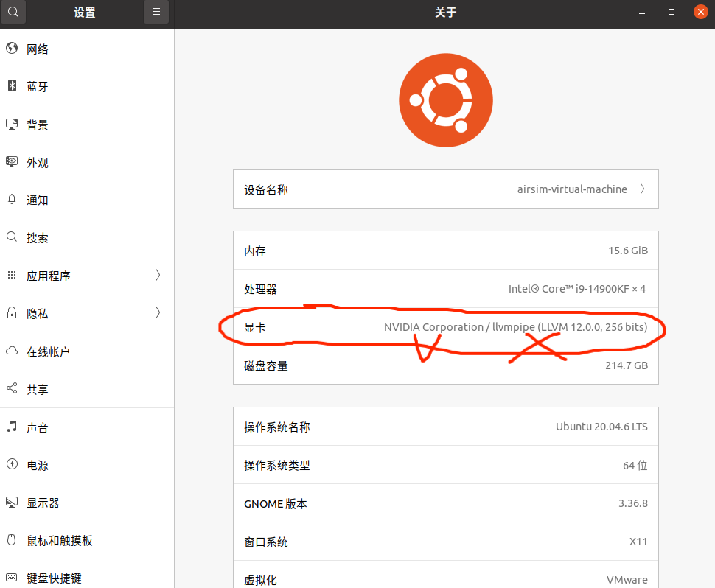
Task: Click the 显示器 display icon
Action: click(x=12, y=503)
